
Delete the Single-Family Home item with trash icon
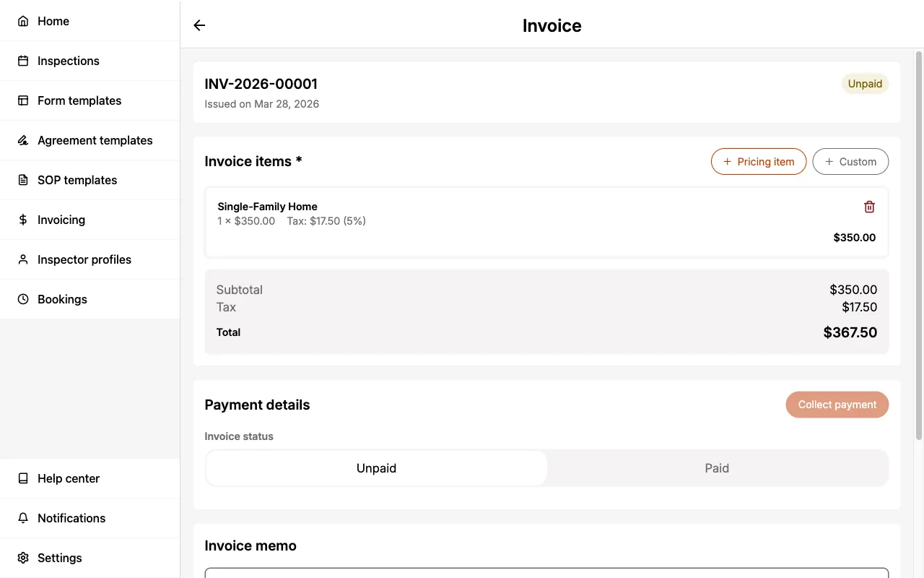coord(869,207)
